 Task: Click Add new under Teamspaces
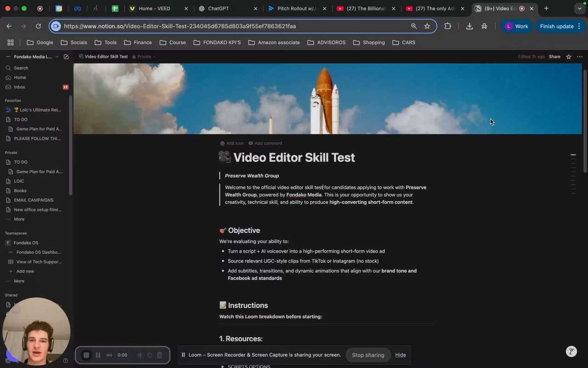(36, 271)
